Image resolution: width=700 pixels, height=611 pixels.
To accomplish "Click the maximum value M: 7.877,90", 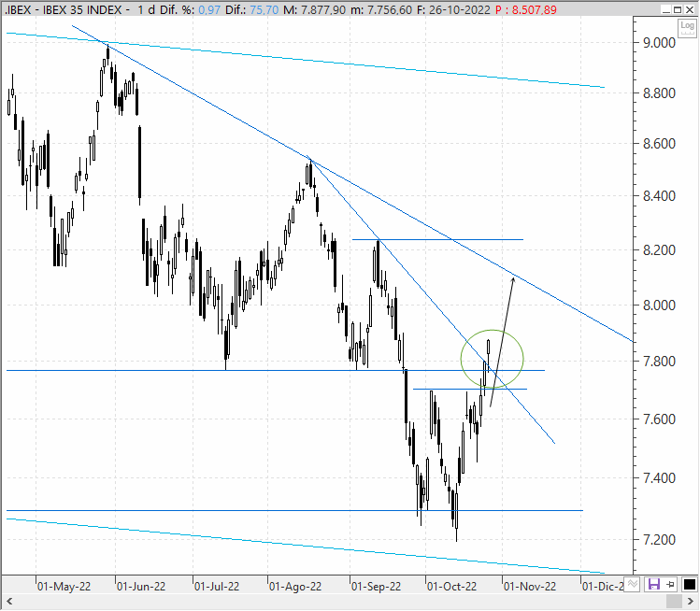I will (x=315, y=9).
